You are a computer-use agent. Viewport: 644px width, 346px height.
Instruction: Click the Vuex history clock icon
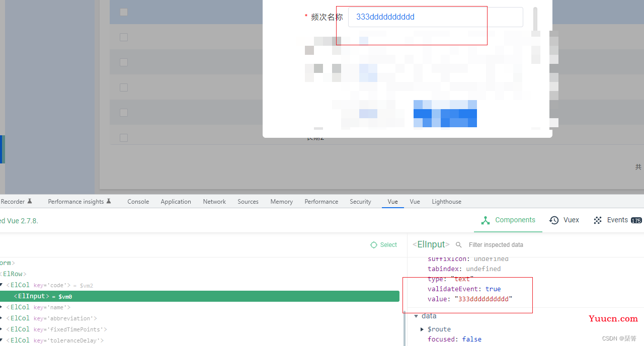(x=554, y=220)
